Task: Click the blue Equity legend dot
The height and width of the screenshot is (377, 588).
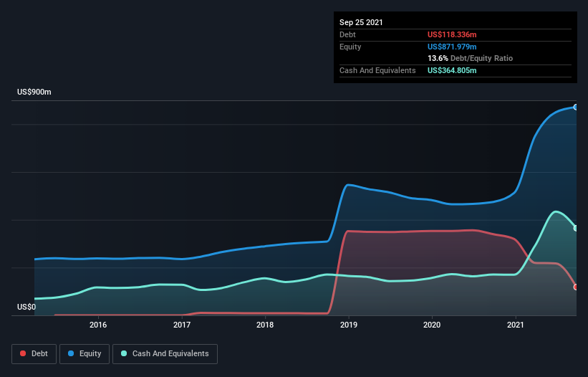Action: tap(71, 353)
